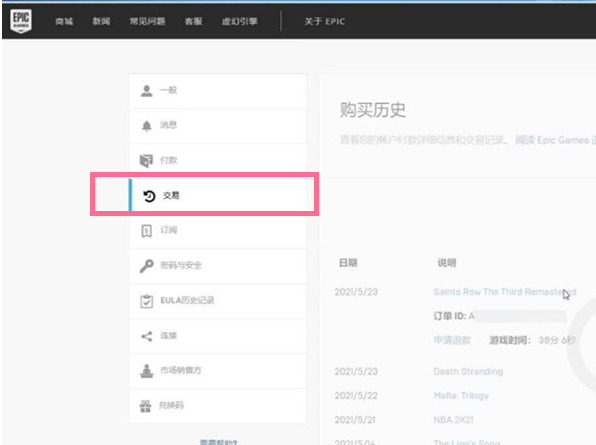Viewport: 596px width, 445px height.
Task: Open the NBA 2K21 purchase entry
Action: [x=453, y=420]
